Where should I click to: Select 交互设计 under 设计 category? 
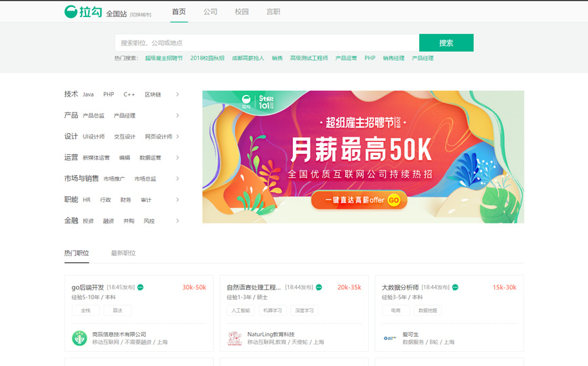[125, 136]
